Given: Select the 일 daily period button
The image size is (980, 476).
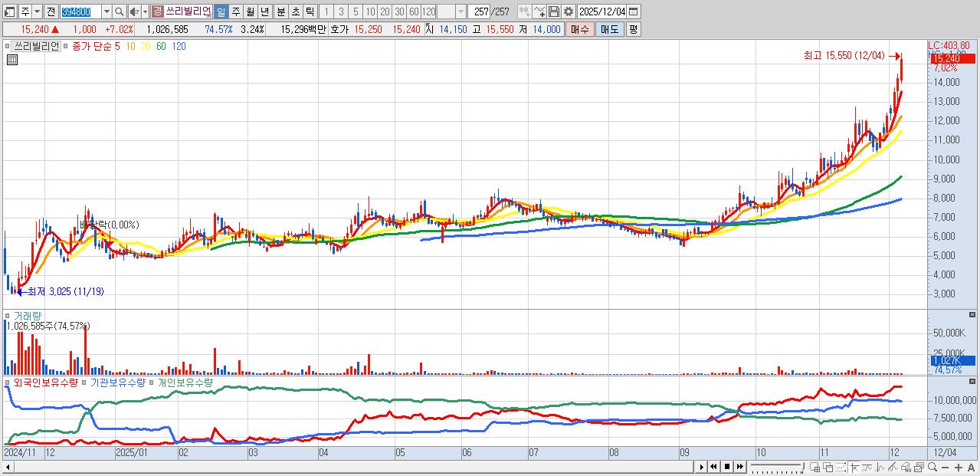Looking at the screenshot, I should (x=220, y=11).
